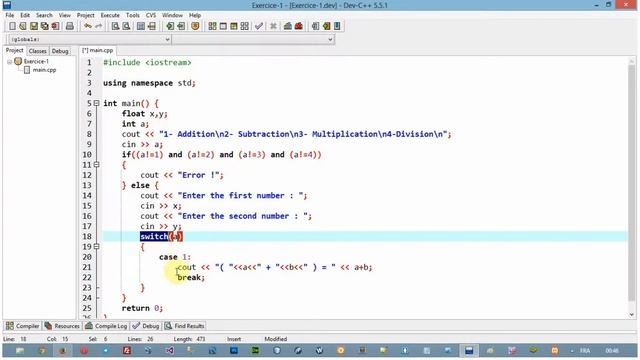Click the Replace toolbar icon
The height and width of the screenshot is (360, 640).
[x=127, y=26]
